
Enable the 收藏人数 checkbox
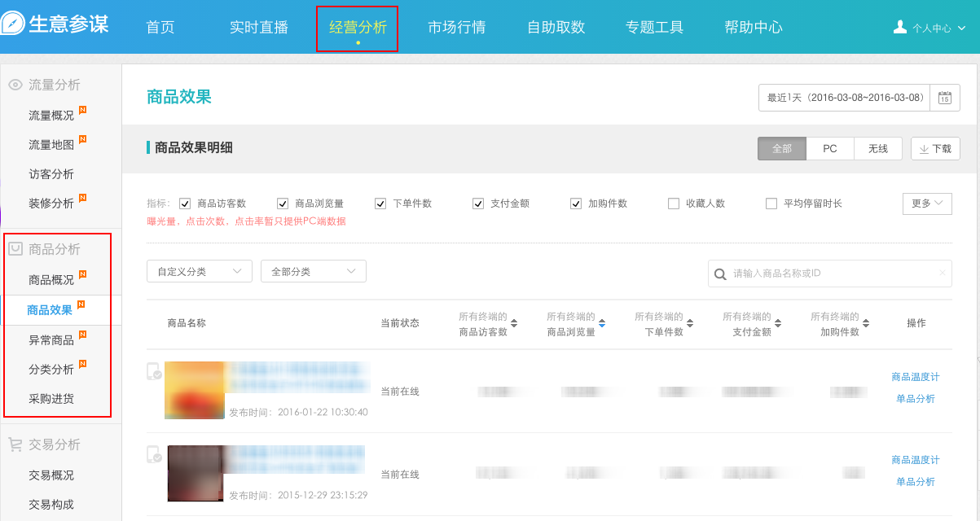click(x=674, y=204)
